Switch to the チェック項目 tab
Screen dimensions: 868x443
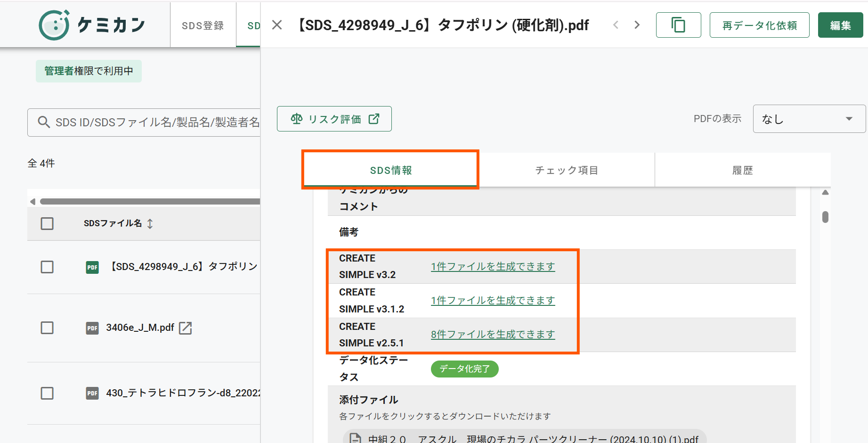coord(567,170)
